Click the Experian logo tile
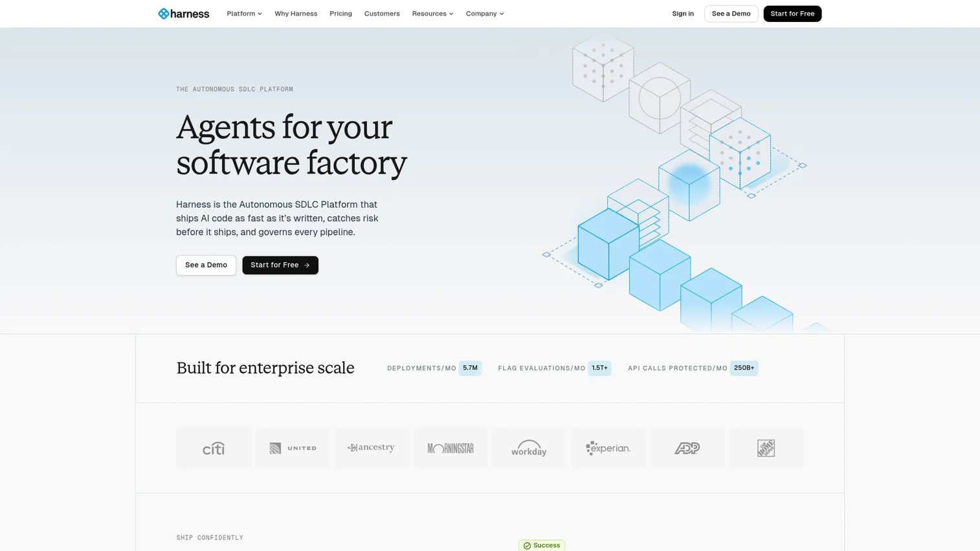This screenshot has height=551, width=980. (x=608, y=448)
